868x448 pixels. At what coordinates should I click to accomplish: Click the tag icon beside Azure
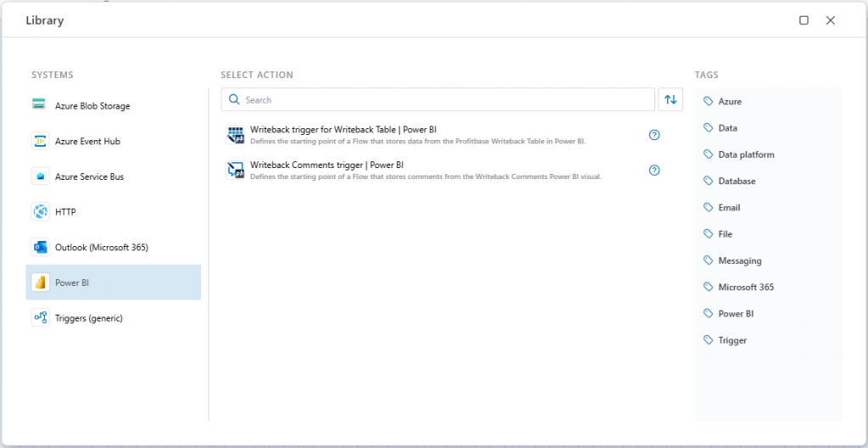point(708,102)
